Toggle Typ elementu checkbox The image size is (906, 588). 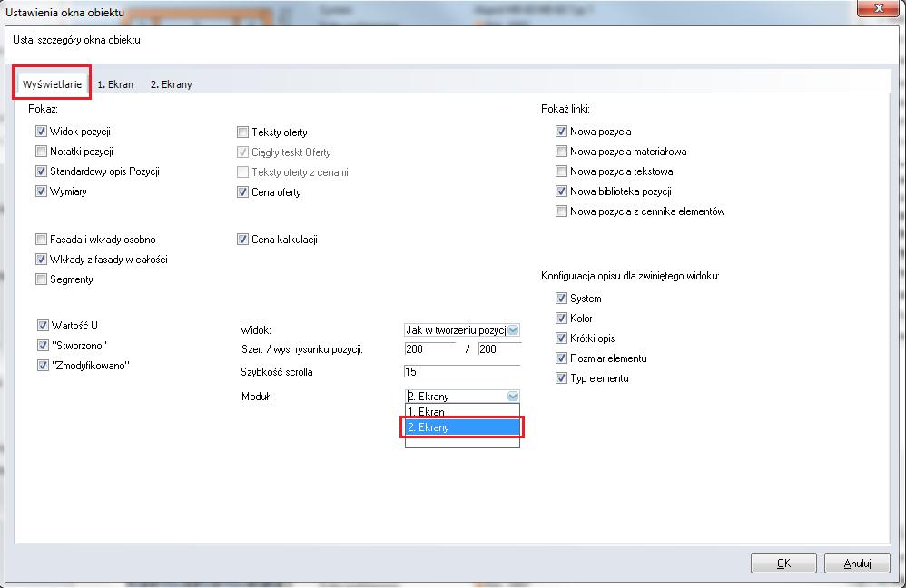(561, 378)
